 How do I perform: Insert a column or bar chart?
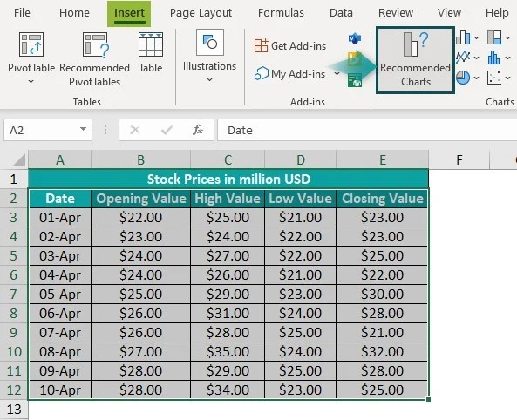coord(463,38)
